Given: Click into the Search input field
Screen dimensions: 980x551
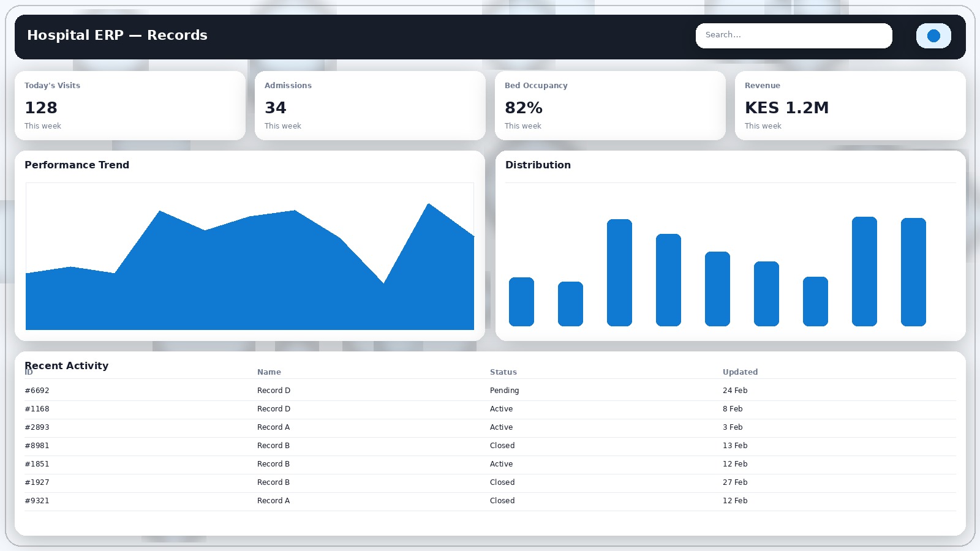Looking at the screenshot, I should [793, 36].
